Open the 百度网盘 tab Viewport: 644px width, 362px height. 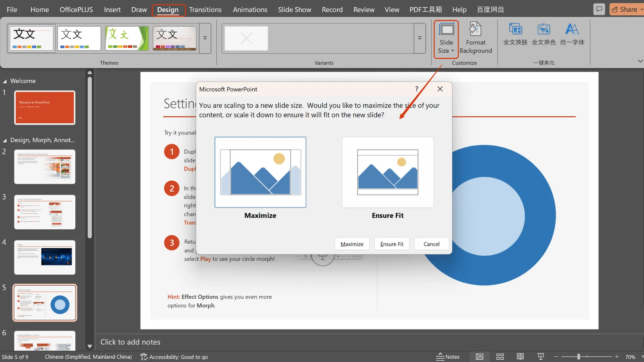click(x=490, y=10)
